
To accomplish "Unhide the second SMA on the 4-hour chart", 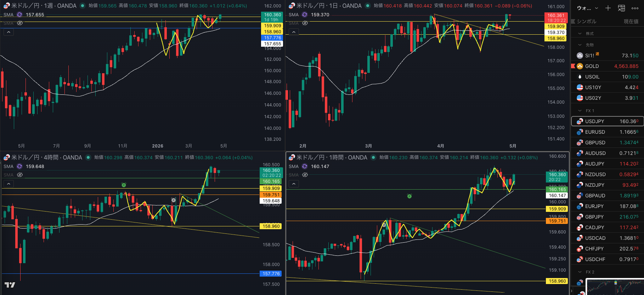I will 20,175.
